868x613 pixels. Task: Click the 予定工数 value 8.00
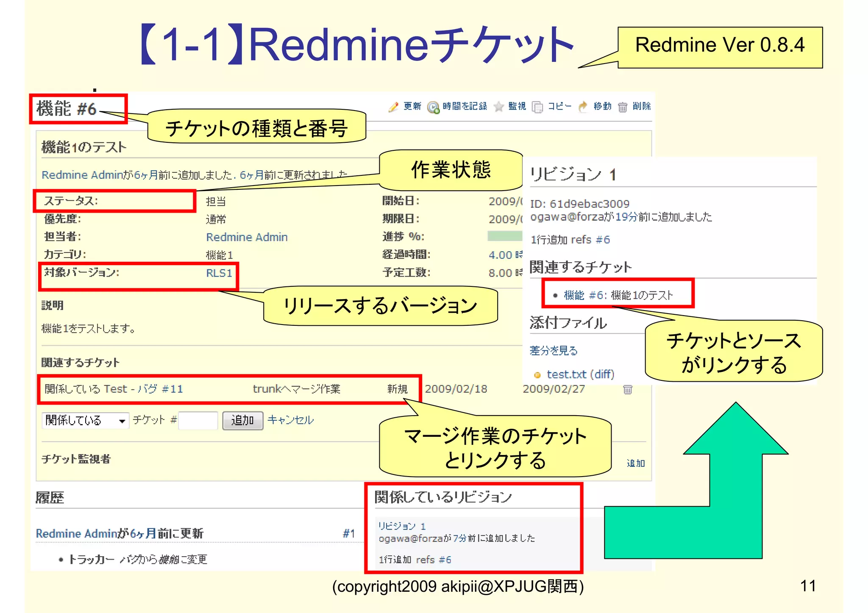[x=505, y=273]
